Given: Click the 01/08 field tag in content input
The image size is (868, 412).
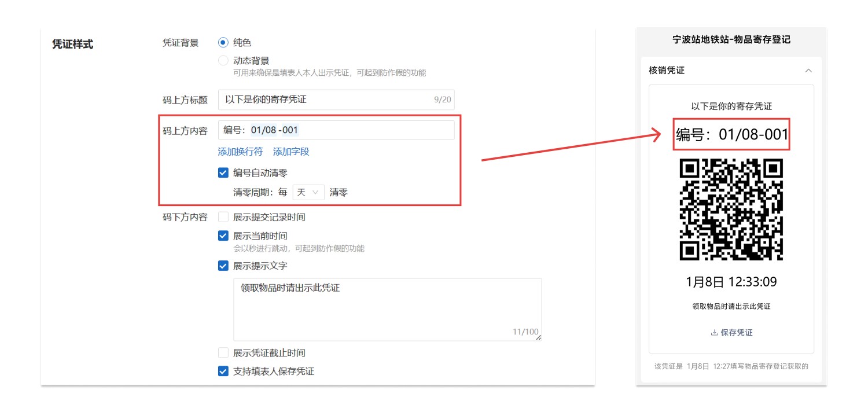Looking at the screenshot, I should pos(263,130).
